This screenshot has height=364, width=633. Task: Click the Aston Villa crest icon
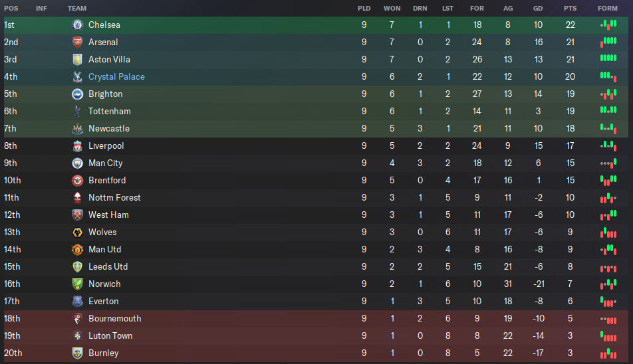coord(77,59)
